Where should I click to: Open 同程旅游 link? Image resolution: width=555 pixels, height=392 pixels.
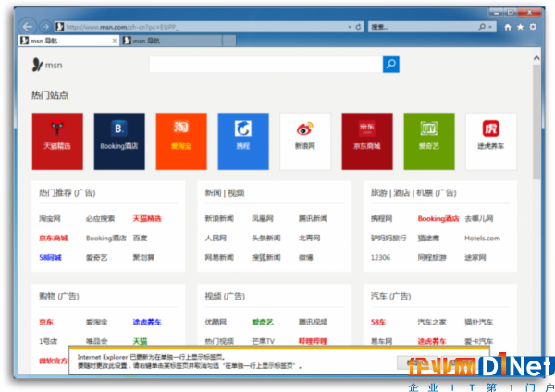[x=432, y=258]
